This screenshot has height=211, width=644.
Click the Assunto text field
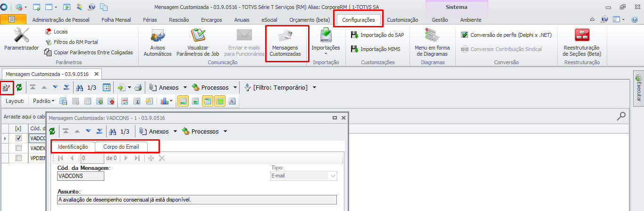point(197,200)
